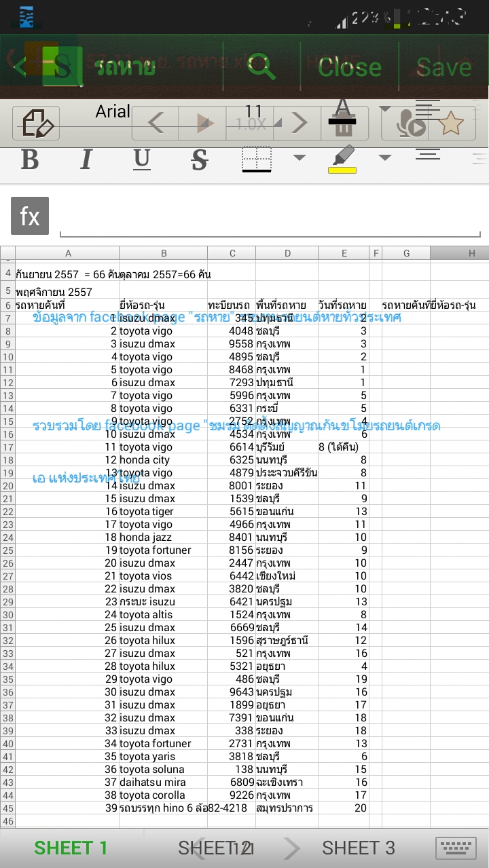Image resolution: width=489 pixels, height=868 pixels.
Task: Select cell 'toyota soluna'
Action: click(x=164, y=770)
